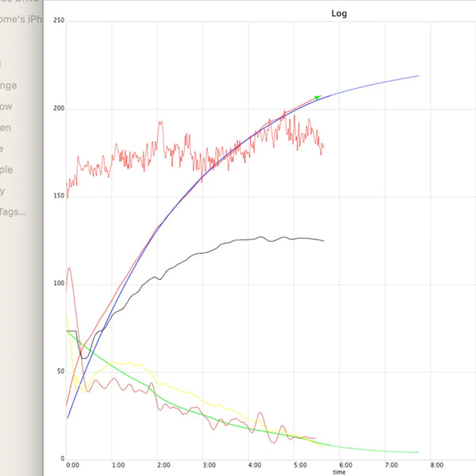This screenshot has width=476, height=476.
Task: Open All Tags… in the sidebar
Action: coord(13,211)
